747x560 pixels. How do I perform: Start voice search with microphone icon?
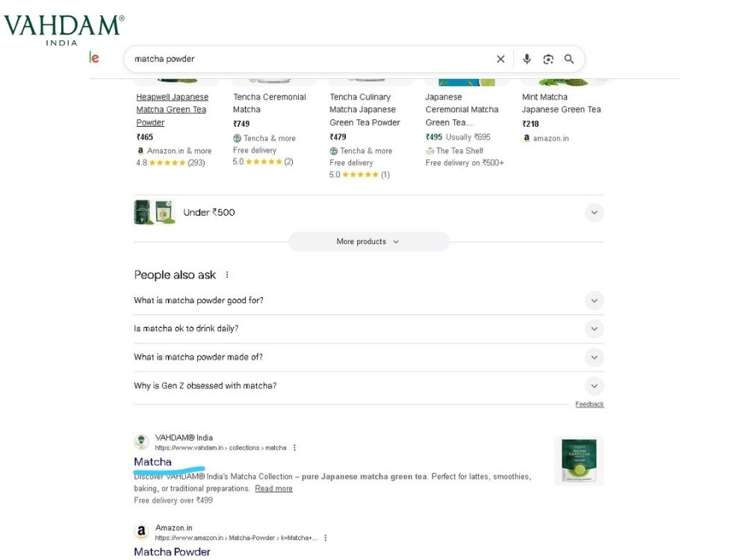[527, 59]
